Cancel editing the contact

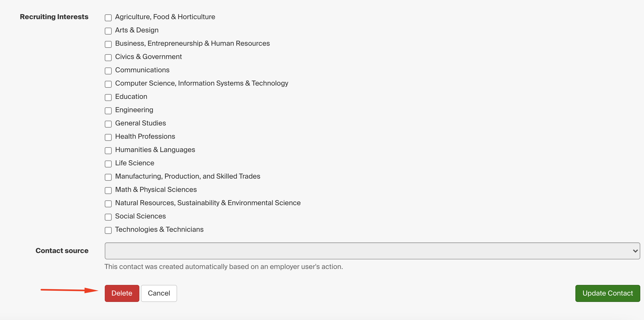tap(159, 293)
